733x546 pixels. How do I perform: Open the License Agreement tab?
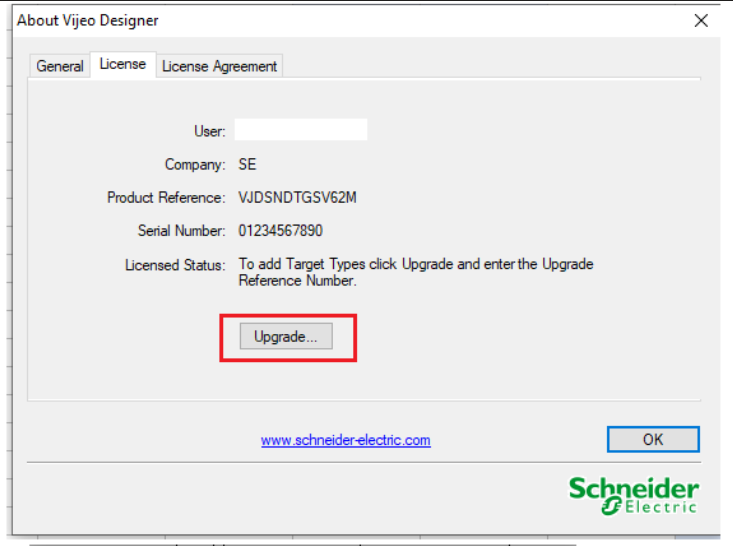pyautogui.click(x=219, y=66)
